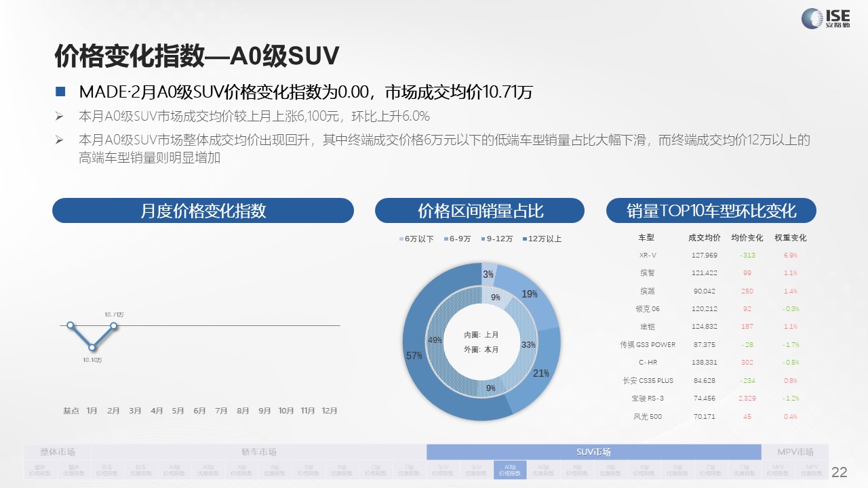
Task: Click the 19% outer donut segment
Action: coord(530,294)
